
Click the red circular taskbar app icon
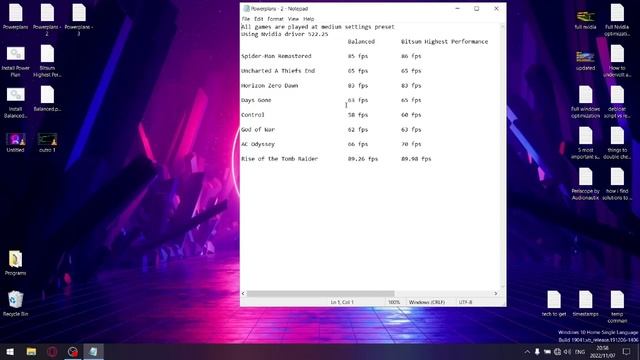(x=52, y=352)
